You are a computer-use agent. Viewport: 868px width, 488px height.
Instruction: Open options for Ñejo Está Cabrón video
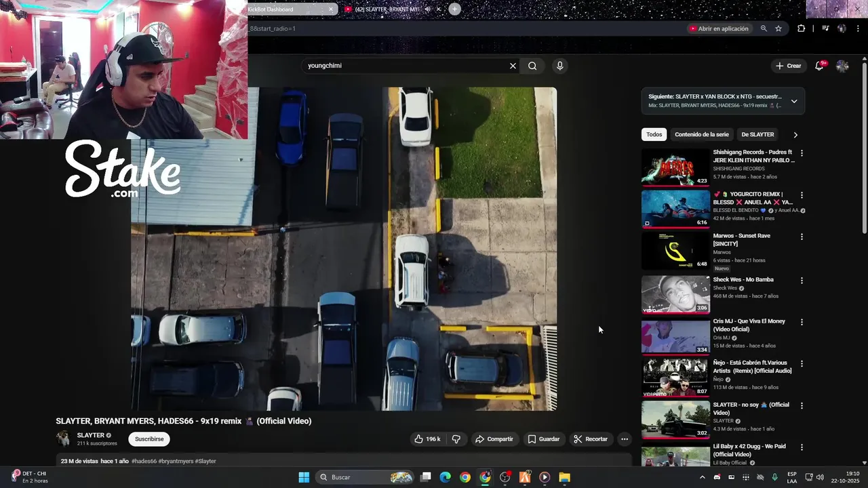[802, 364]
